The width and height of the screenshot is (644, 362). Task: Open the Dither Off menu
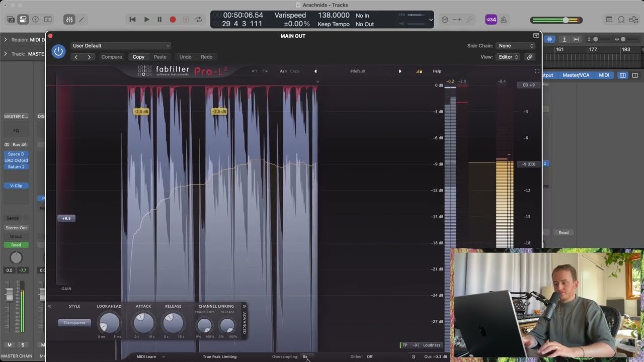click(370, 357)
